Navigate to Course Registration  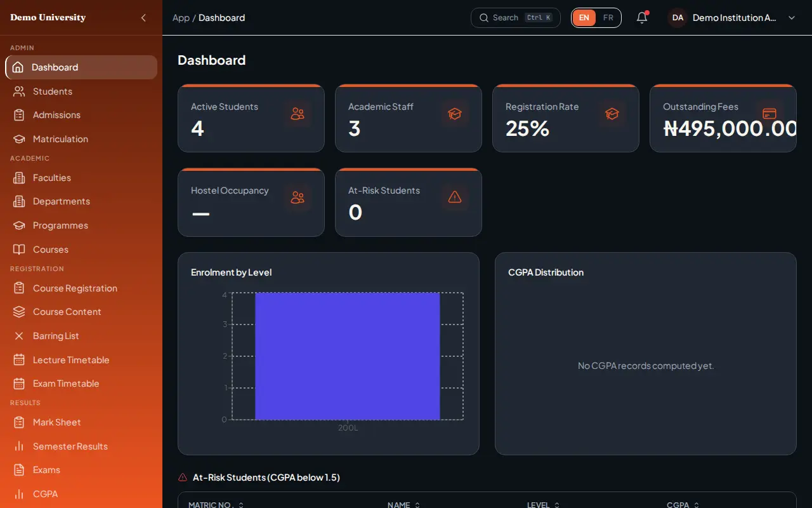point(81,288)
